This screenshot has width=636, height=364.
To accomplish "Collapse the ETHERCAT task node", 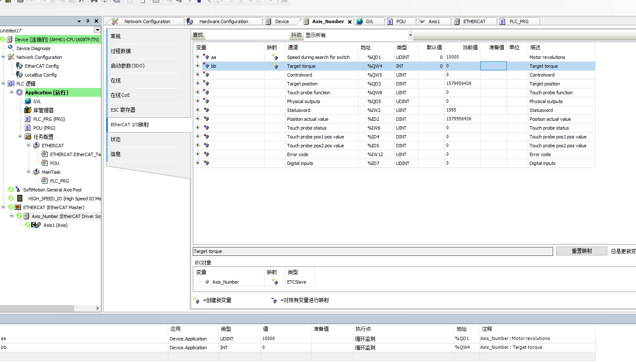I will pyautogui.click(x=28, y=145).
